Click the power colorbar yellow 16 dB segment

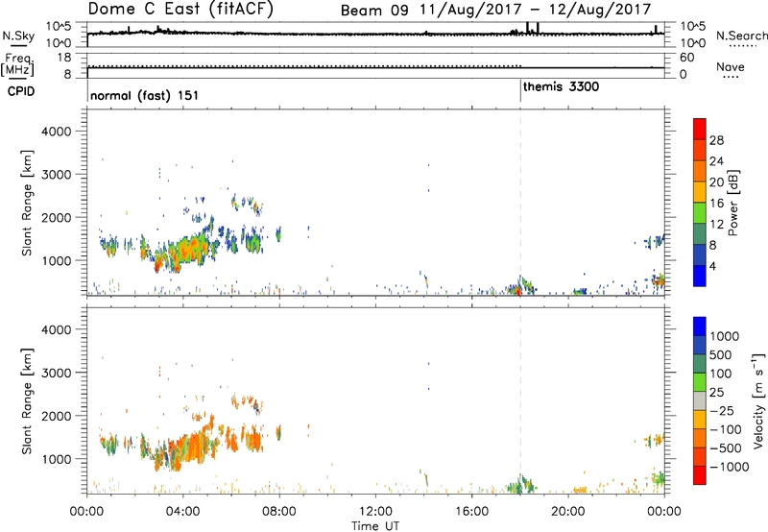click(700, 191)
